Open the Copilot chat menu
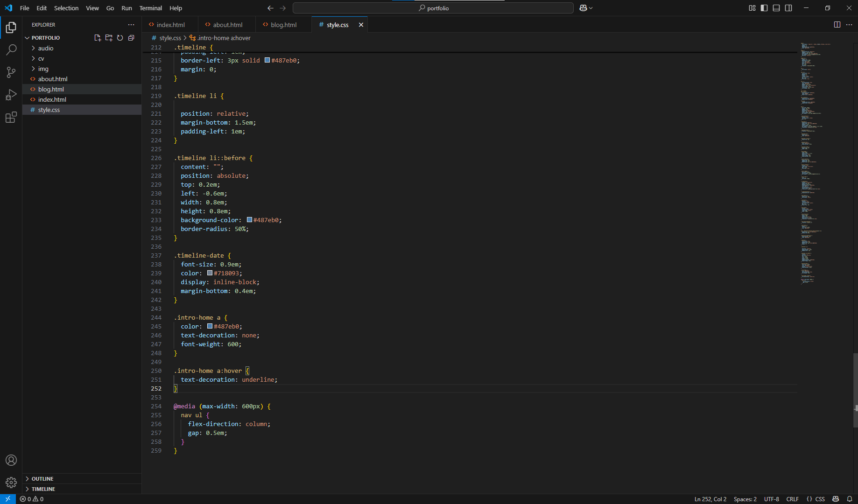 pos(583,8)
